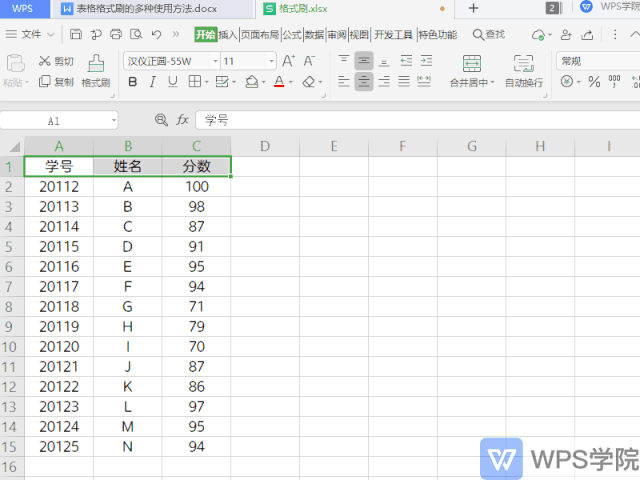Click the Cut (剪切) scissors icon
The width and height of the screenshot is (640, 480).
[44, 61]
